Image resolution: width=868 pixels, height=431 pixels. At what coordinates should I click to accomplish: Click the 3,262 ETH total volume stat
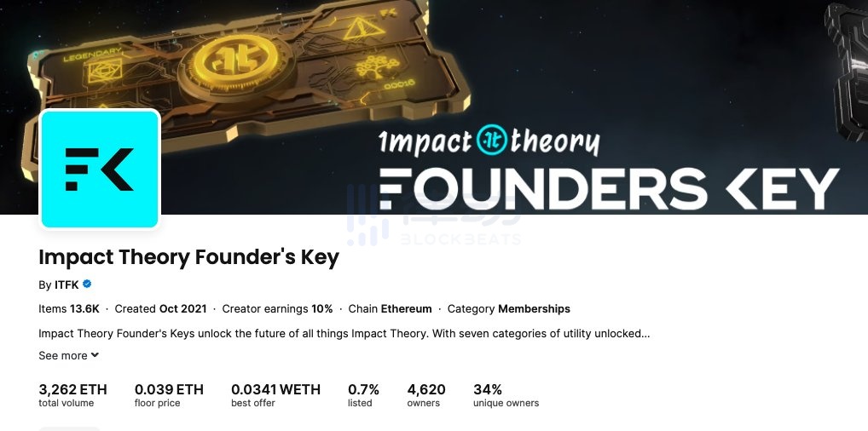point(72,395)
